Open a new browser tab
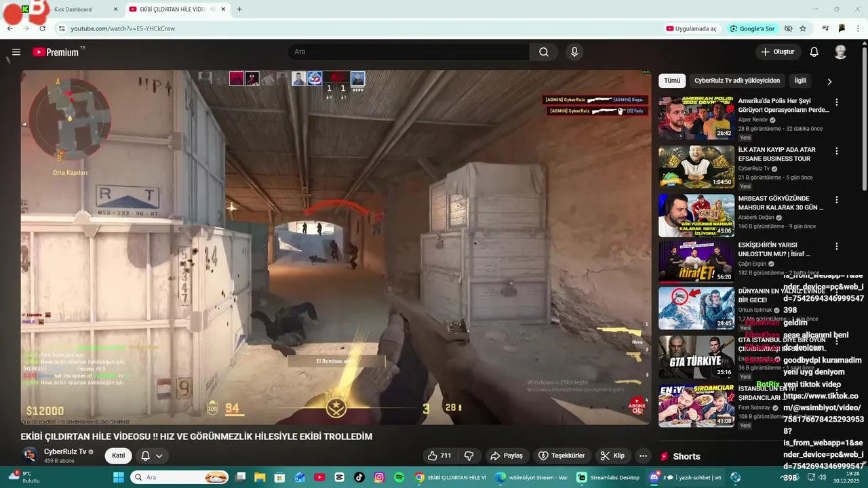 pyautogui.click(x=239, y=9)
